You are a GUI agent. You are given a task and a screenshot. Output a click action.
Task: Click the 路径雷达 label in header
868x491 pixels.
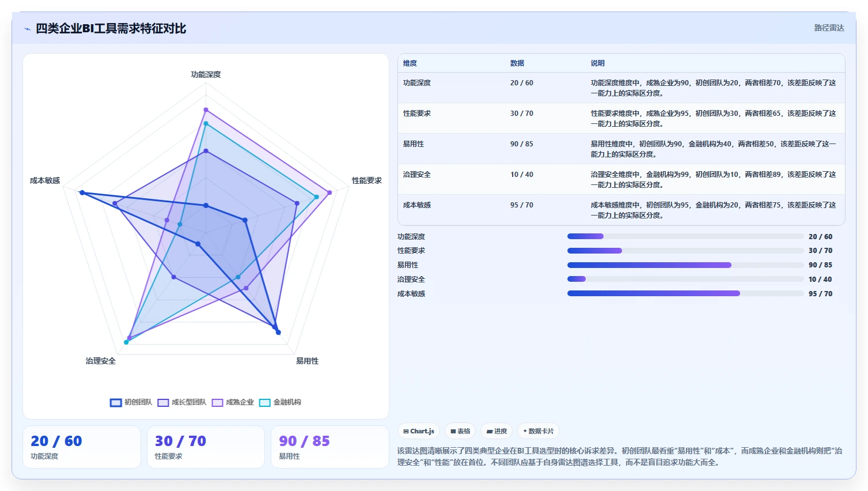coord(829,28)
